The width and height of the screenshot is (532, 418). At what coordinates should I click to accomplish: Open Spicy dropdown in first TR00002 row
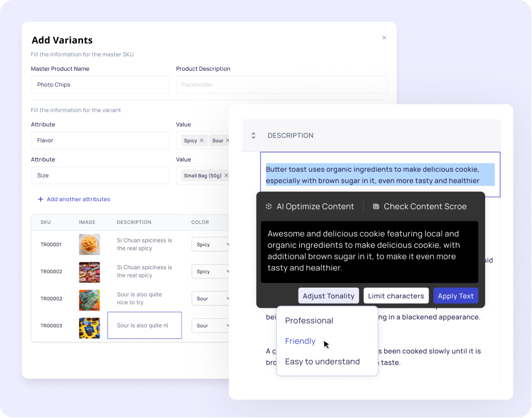pos(211,271)
